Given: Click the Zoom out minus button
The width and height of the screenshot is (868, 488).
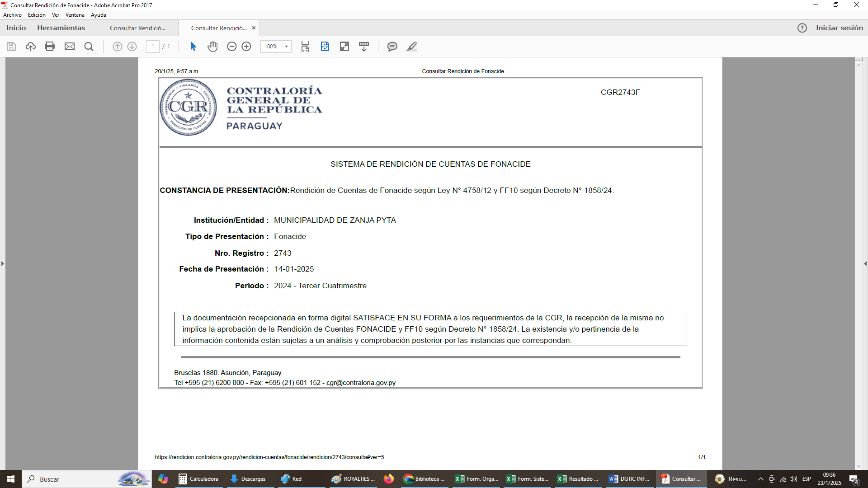Looking at the screenshot, I should [x=231, y=47].
